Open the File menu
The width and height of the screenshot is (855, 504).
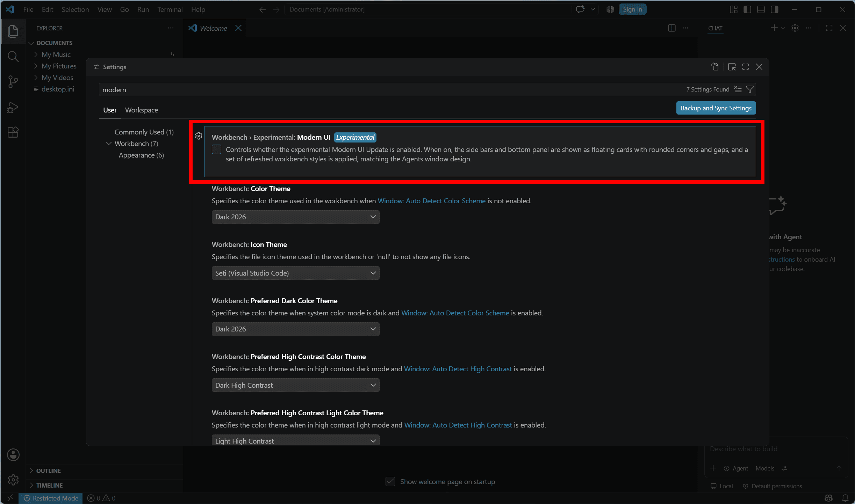(28, 9)
